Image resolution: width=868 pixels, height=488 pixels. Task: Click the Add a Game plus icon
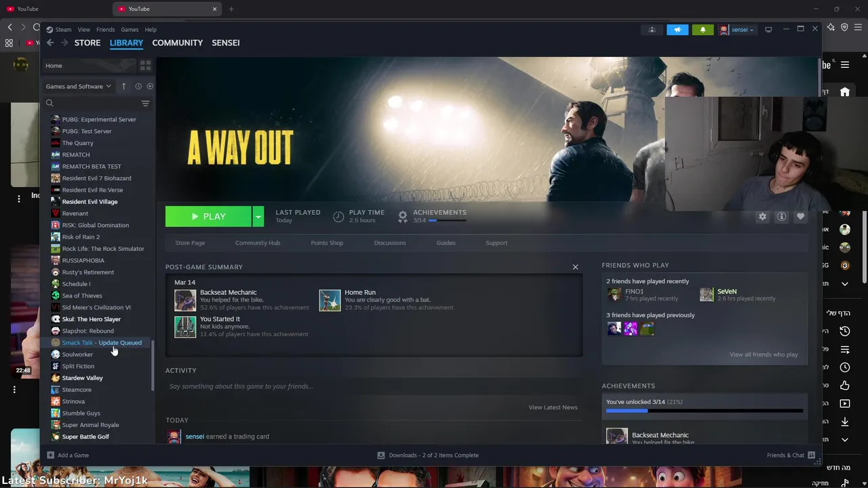tap(50, 455)
